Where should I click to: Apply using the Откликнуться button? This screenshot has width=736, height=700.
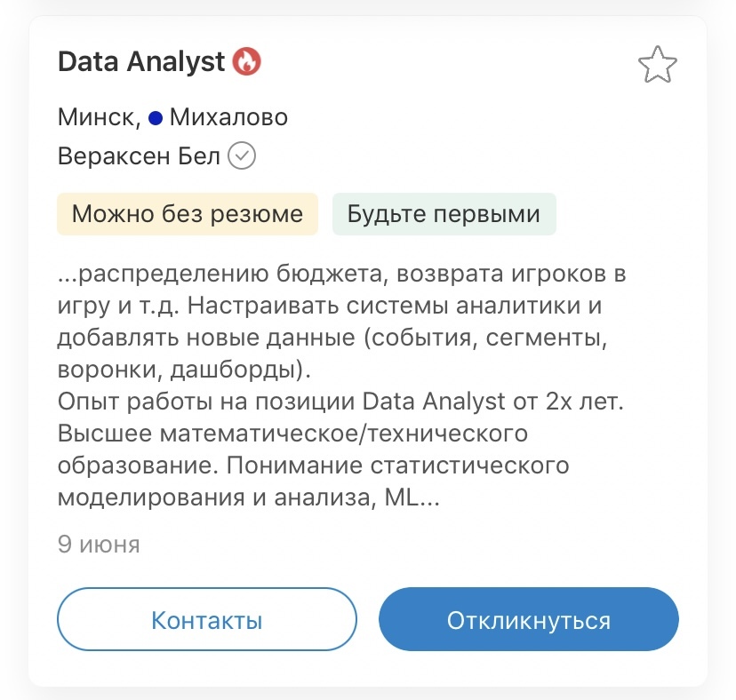[x=529, y=619]
